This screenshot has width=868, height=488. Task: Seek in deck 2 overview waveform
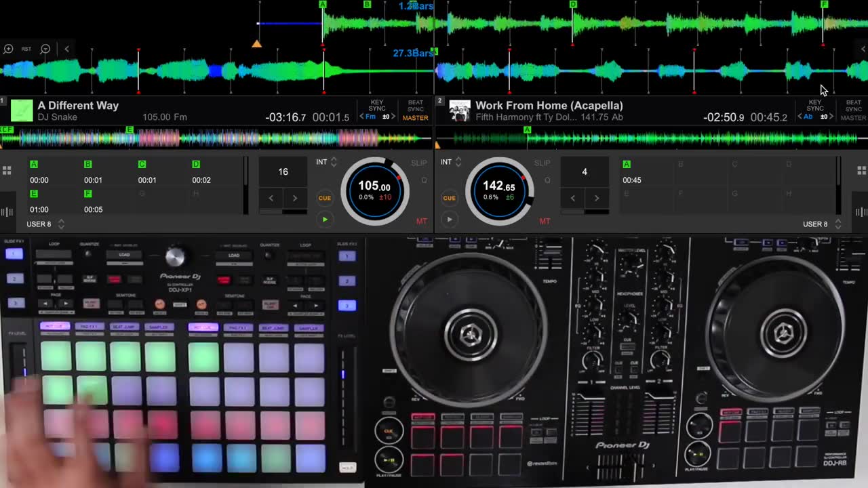coord(652,138)
